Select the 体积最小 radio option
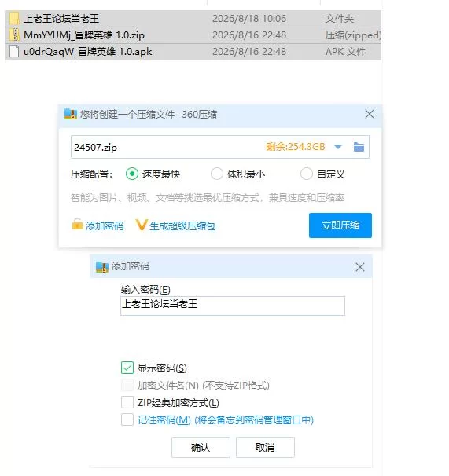 pyautogui.click(x=217, y=174)
